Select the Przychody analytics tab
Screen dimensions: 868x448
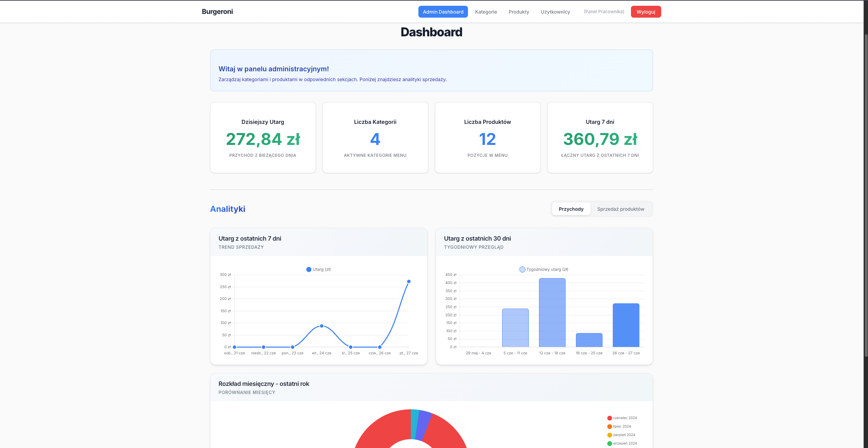pyautogui.click(x=571, y=209)
